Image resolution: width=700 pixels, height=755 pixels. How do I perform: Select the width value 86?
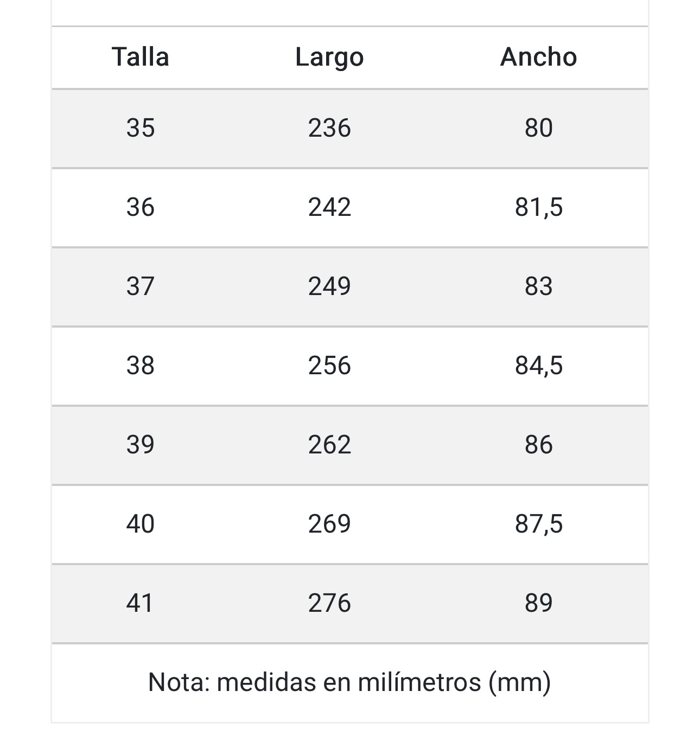point(538,445)
